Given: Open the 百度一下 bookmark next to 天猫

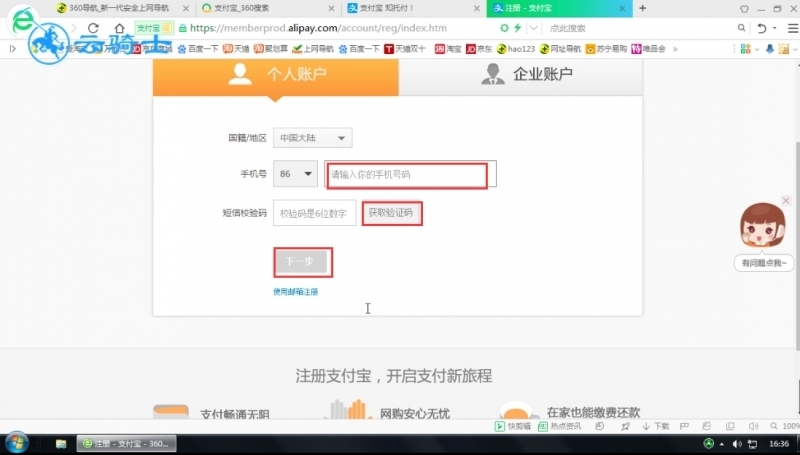Looking at the screenshot, I should (197, 49).
